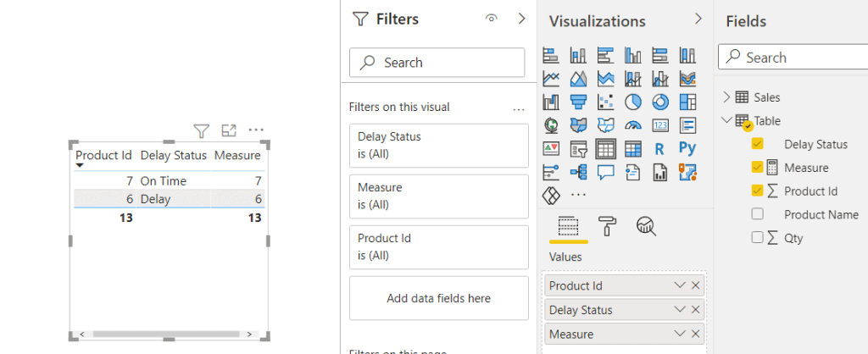
Task: Select the Key influencers visual
Action: point(551,172)
